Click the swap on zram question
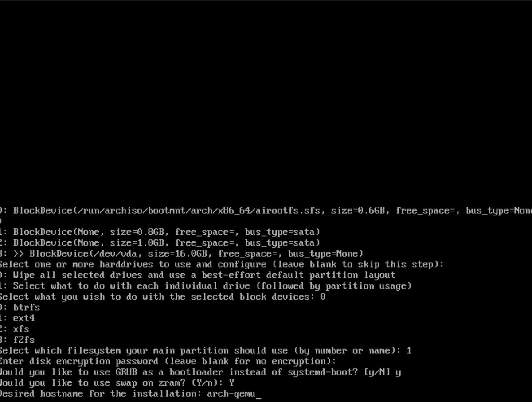This screenshot has height=402, width=532. (x=114, y=383)
